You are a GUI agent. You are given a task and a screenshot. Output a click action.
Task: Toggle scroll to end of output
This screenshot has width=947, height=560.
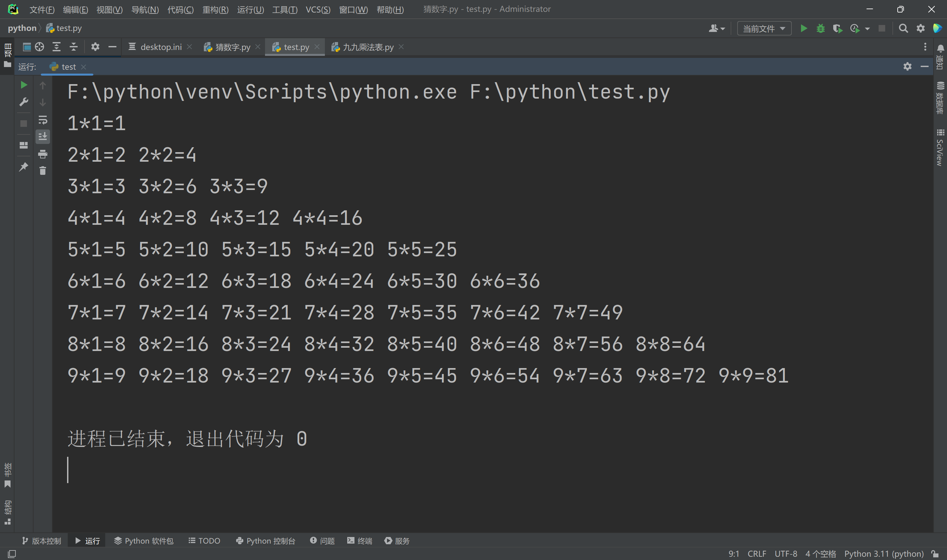(x=43, y=137)
